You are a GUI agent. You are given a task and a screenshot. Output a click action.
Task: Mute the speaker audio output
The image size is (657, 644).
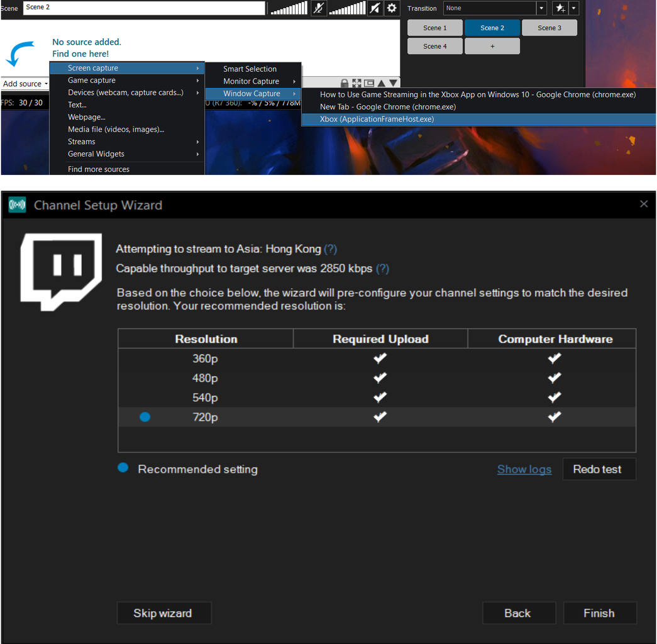tap(375, 8)
